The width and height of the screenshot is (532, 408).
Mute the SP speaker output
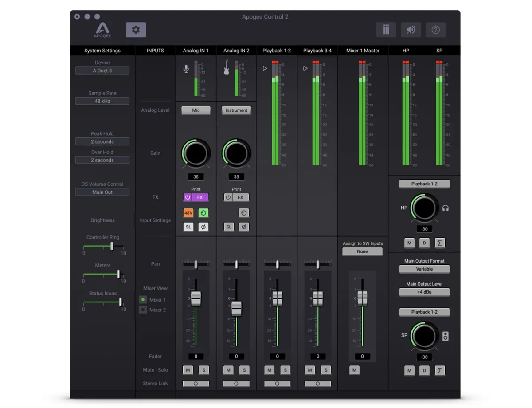(410, 371)
